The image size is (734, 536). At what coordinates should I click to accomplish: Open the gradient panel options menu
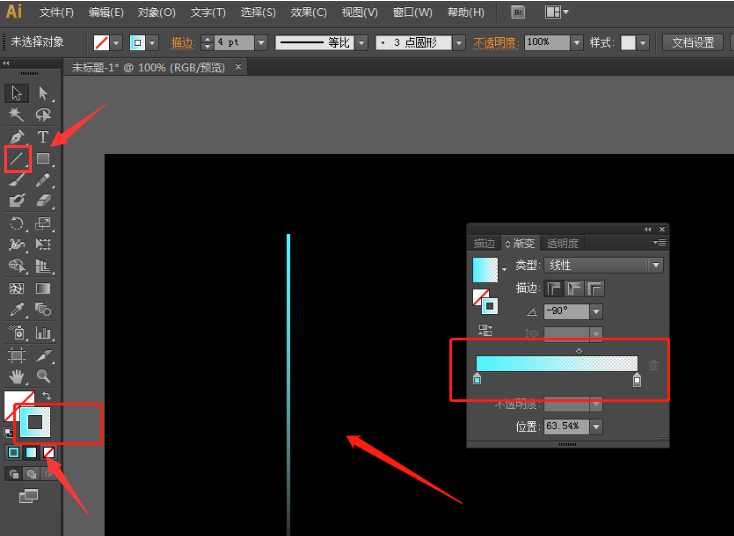659,242
